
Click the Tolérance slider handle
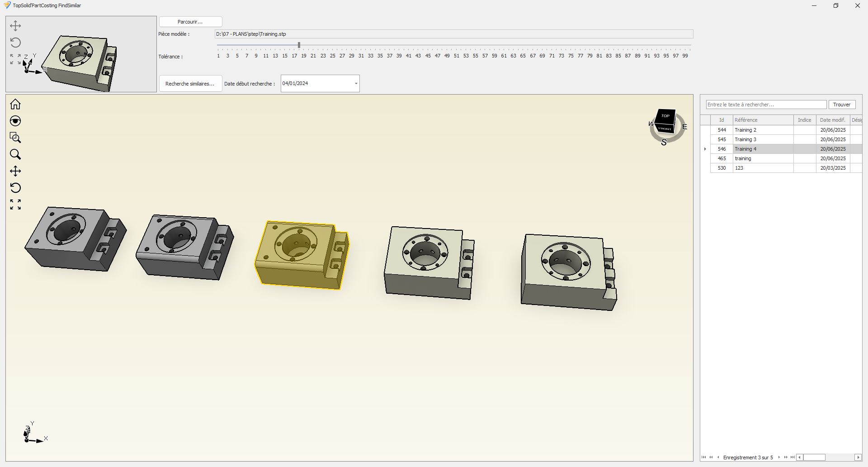(299, 45)
